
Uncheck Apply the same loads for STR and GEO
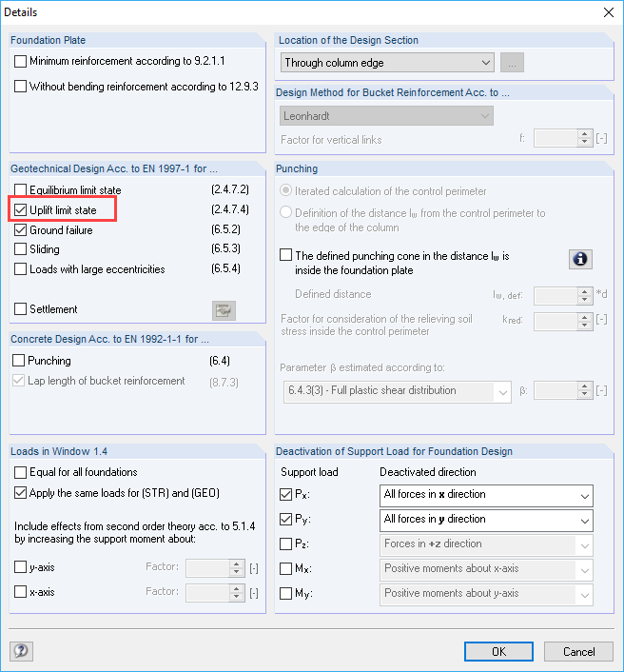click(20, 493)
